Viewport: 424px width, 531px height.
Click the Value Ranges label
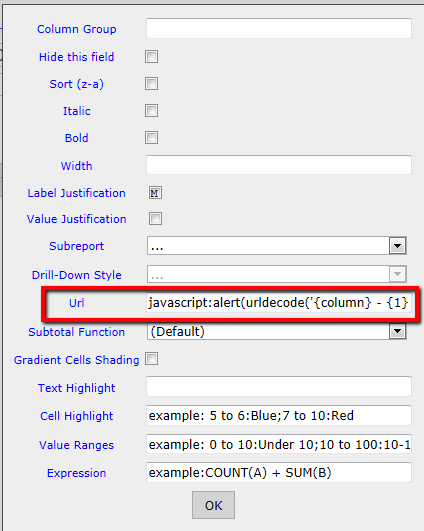pos(77,445)
